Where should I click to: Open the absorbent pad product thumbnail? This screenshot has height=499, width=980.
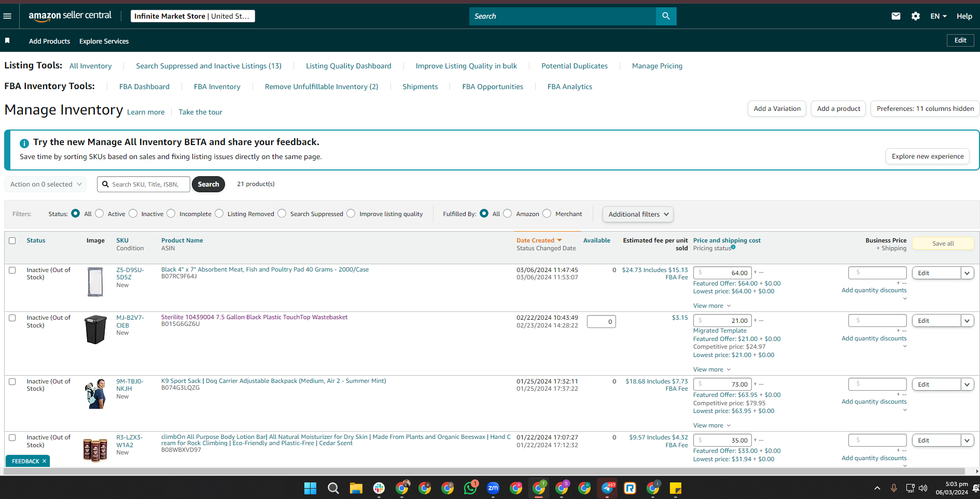pos(95,282)
